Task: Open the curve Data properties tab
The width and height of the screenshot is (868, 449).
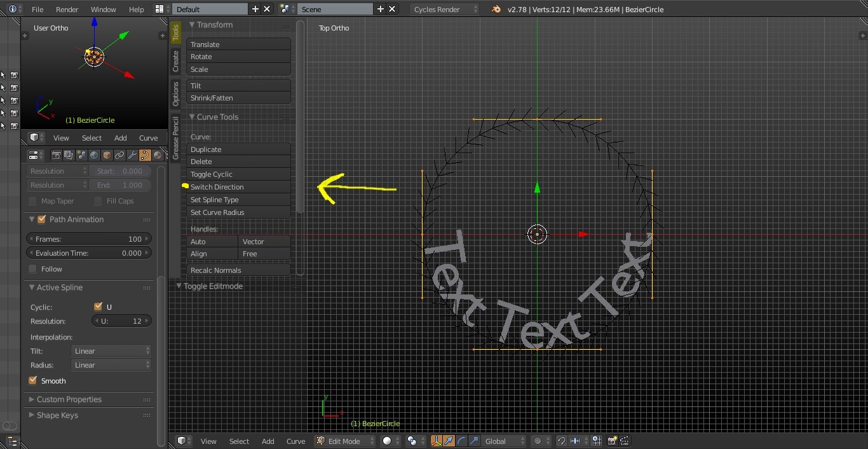Action: (x=145, y=155)
